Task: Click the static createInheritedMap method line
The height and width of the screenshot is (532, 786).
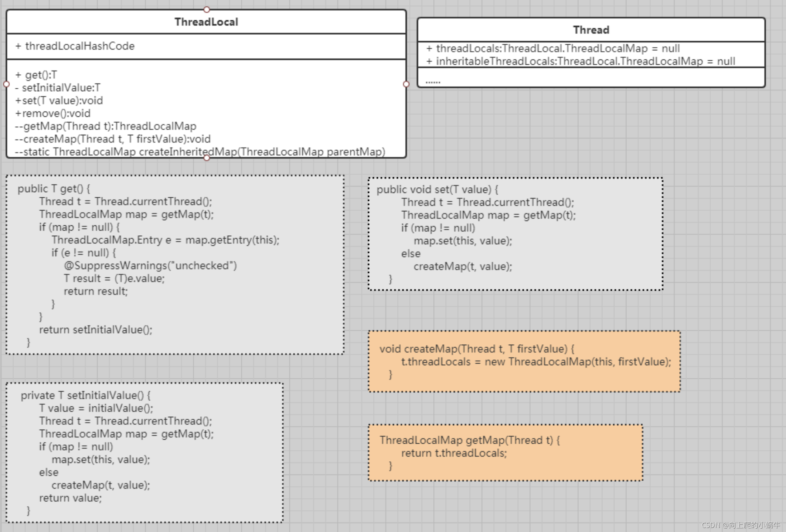Action: point(200,152)
